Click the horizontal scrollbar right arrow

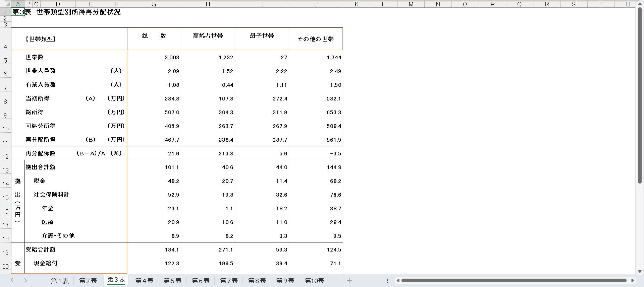point(633,281)
